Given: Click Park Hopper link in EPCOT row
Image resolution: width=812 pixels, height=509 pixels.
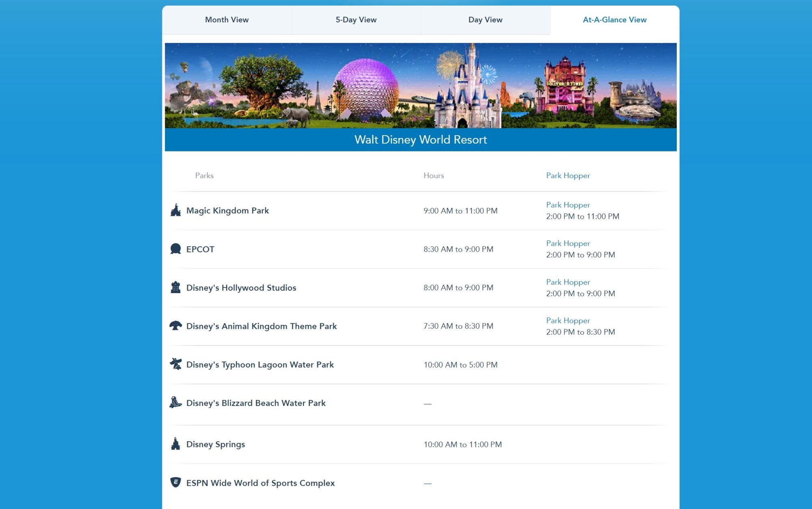Looking at the screenshot, I should [568, 244].
